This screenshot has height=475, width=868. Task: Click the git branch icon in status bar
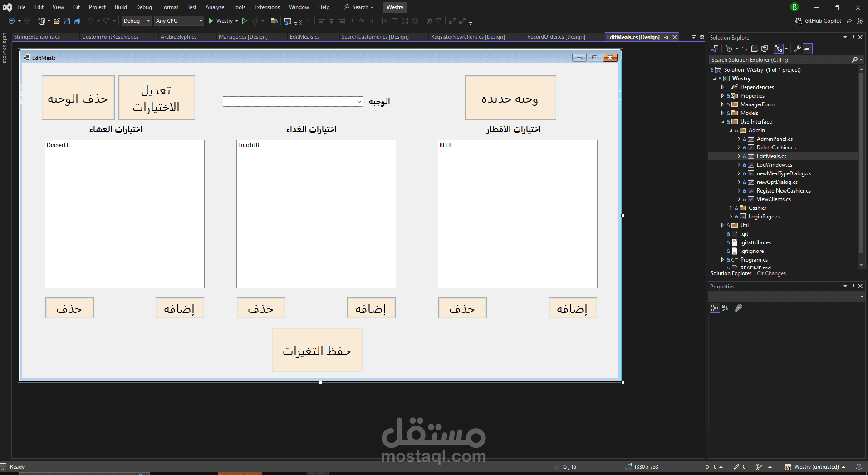759,467
